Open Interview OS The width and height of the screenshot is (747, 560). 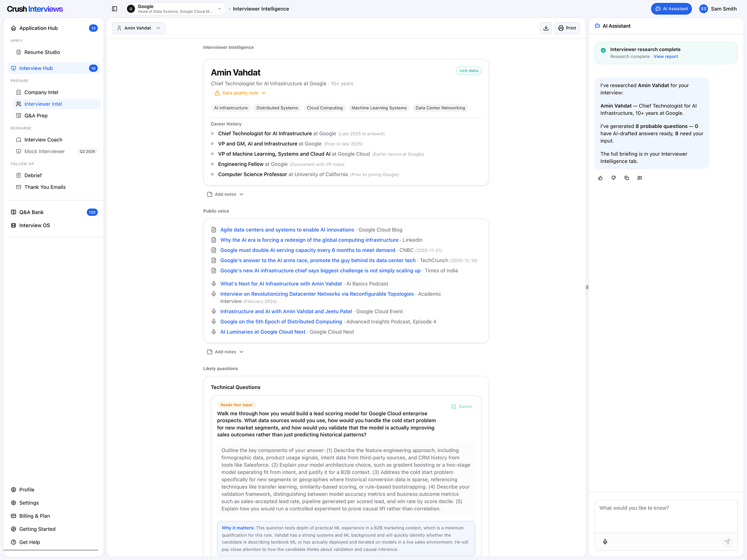(54, 225)
